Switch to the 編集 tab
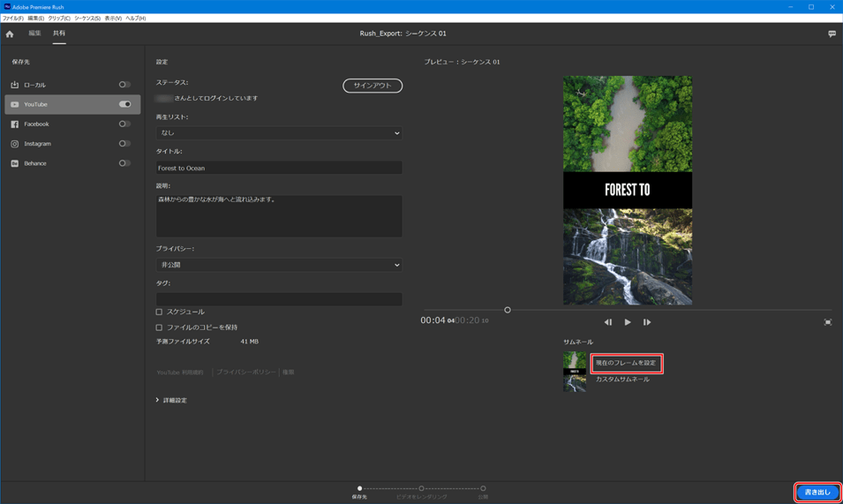The width and height of the screenshot is (843, 504). [34, 34]
